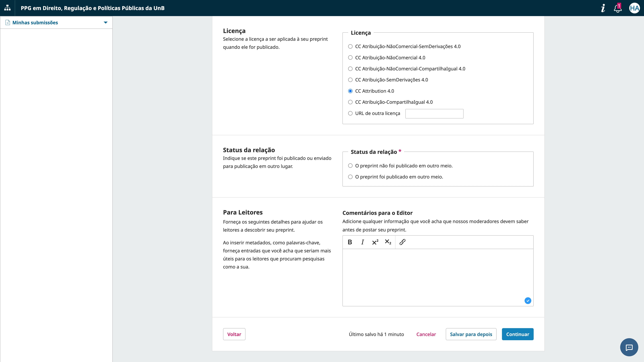Insert a link in the comments editor

402,242
